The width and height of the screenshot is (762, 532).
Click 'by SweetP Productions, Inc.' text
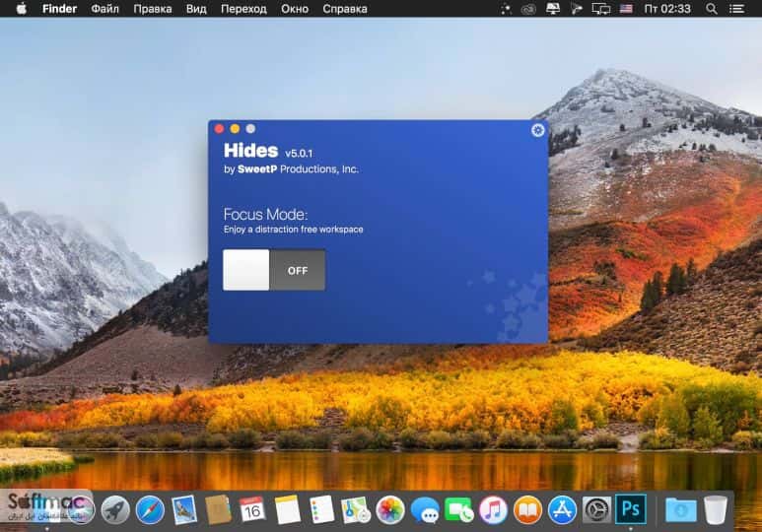291,169
